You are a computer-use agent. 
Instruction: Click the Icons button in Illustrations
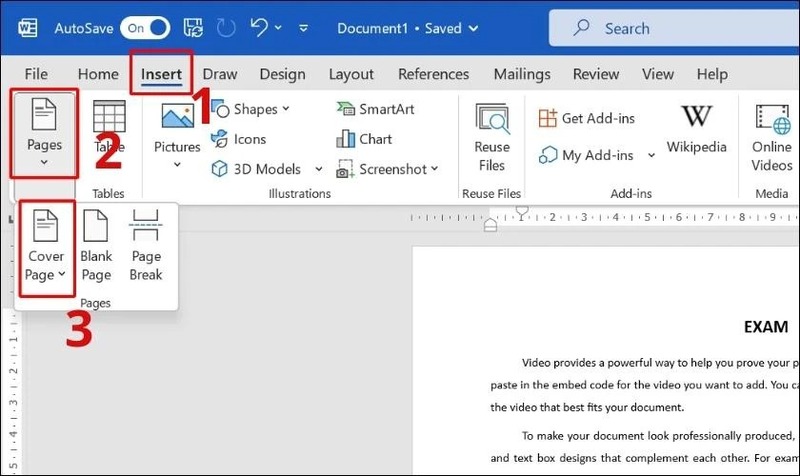(x=239, y=139)
